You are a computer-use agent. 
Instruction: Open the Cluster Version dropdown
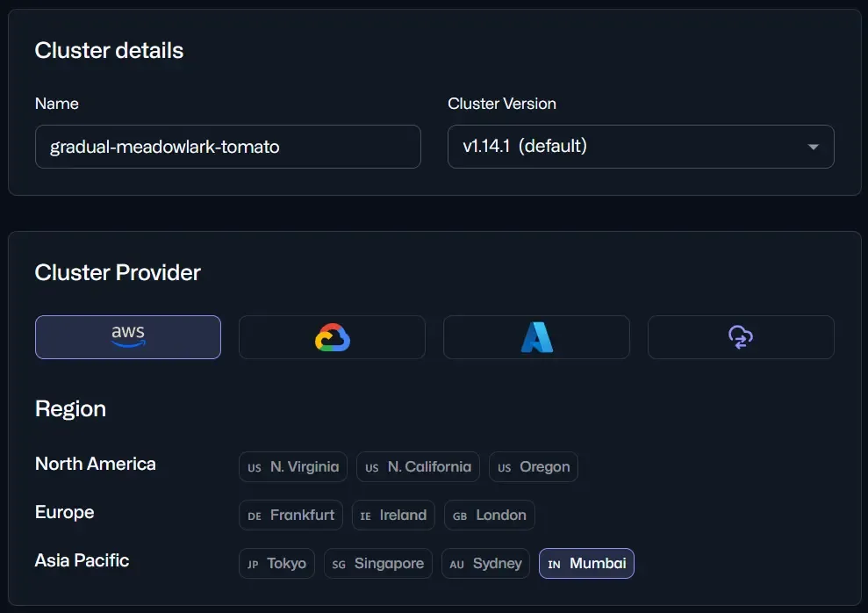(641, 147)
